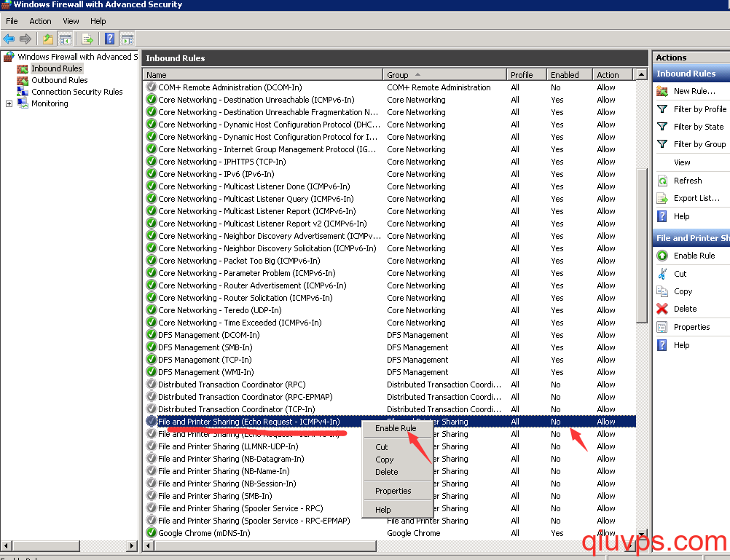The width and height of the screenshot is (730, 560).
Task: Choose Cut in the context menu
Action: click(398, 447)
